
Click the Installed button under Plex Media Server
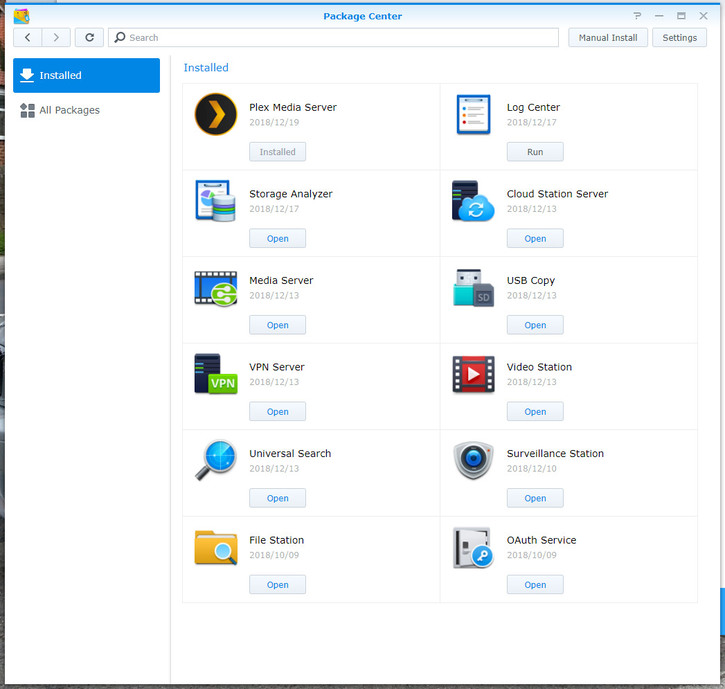coord(277,152)
